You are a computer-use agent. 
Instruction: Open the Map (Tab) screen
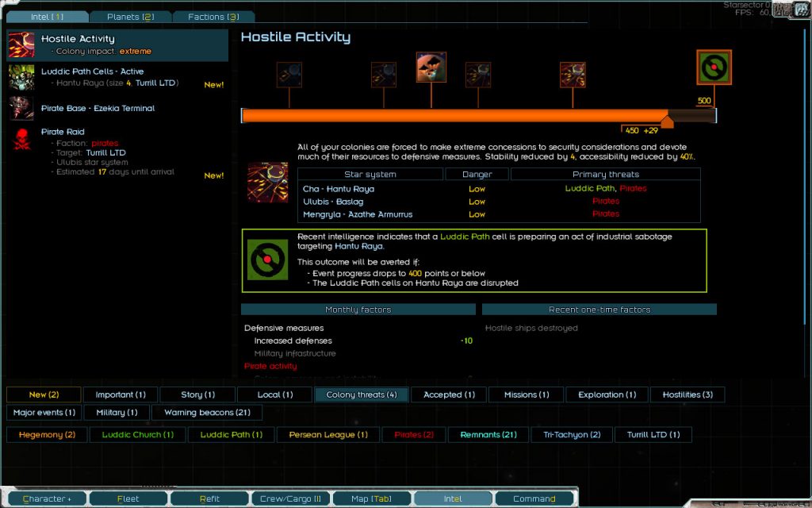(x=371, y=498)
